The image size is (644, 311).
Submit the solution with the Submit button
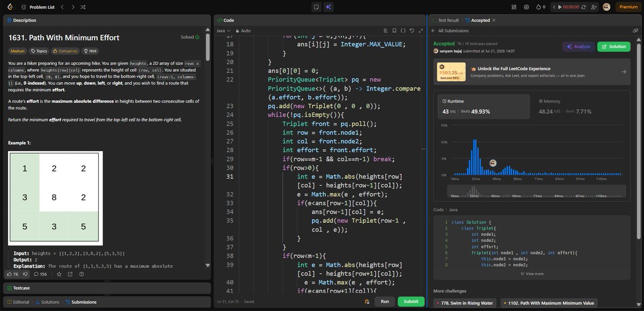(411, 301)
